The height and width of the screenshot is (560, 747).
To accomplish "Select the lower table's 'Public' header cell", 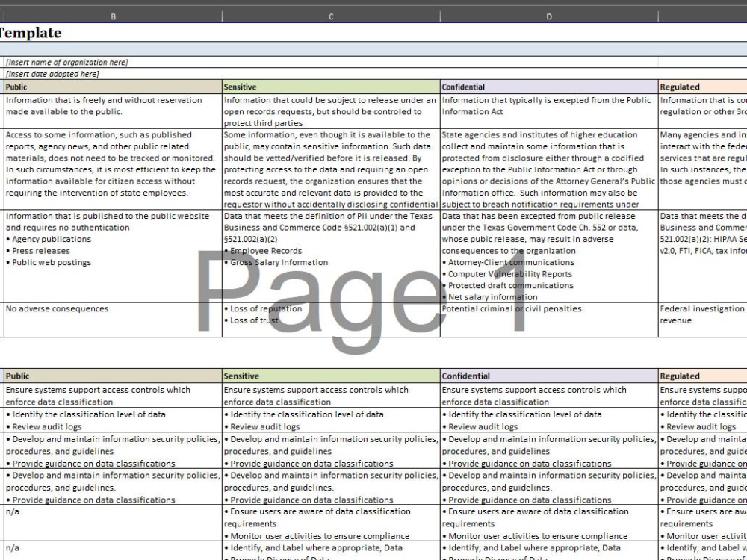I will point(113,376).
